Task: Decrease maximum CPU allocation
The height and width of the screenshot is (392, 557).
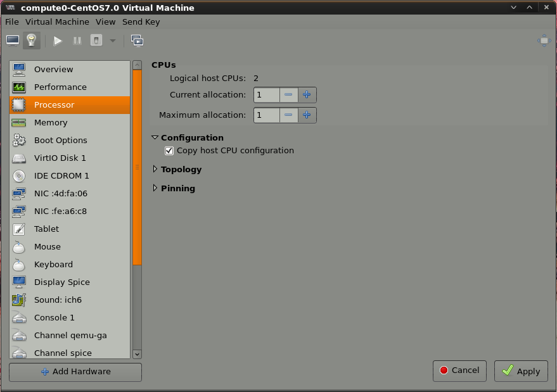Action: tap(288, 115)
